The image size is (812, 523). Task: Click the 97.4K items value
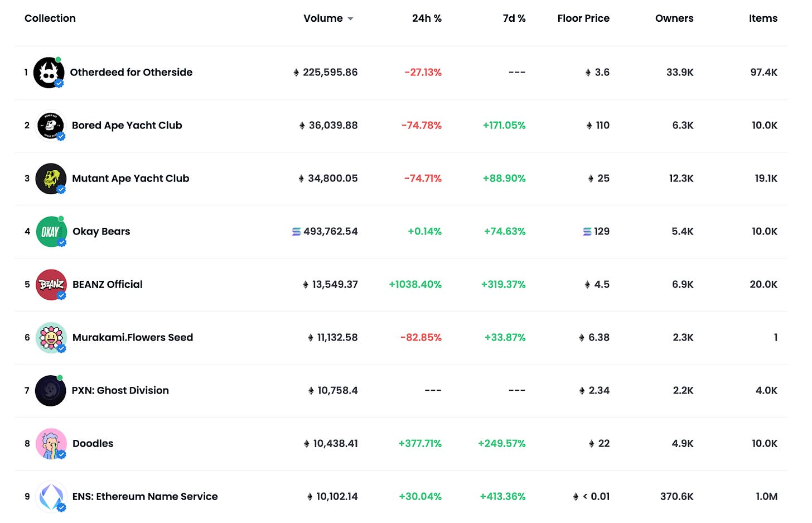[764, 73]
